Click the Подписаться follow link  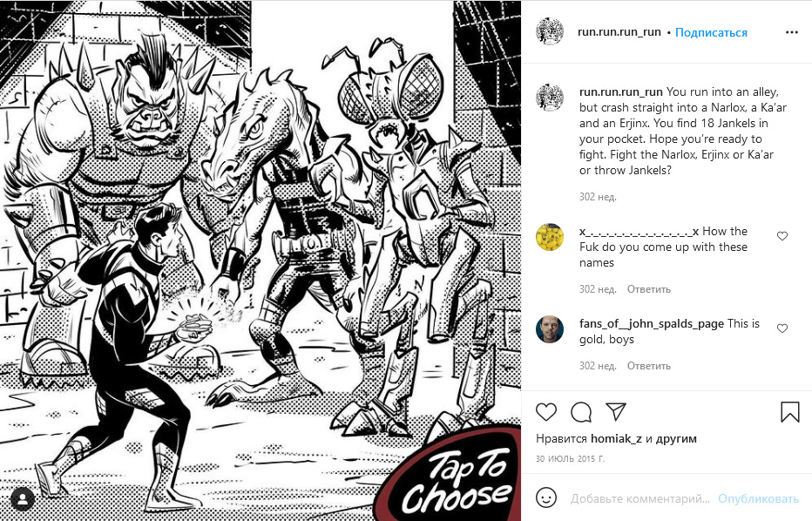711,32
